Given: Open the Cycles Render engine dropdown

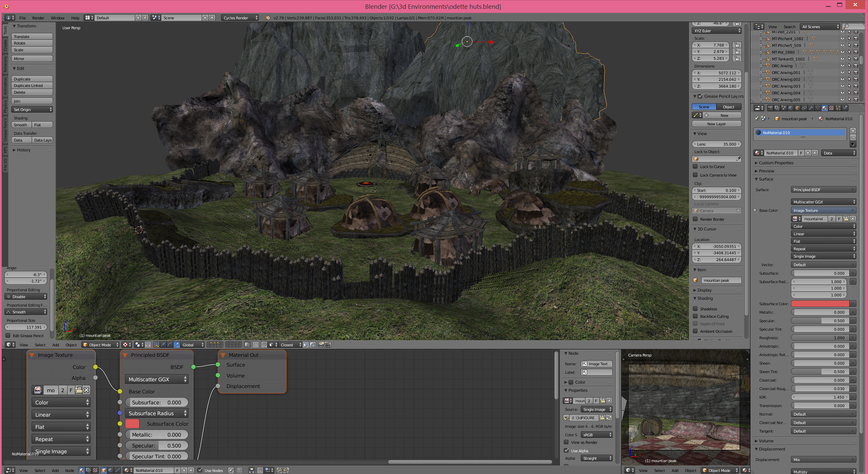Looking at the screenshot, I should (240, 18).
